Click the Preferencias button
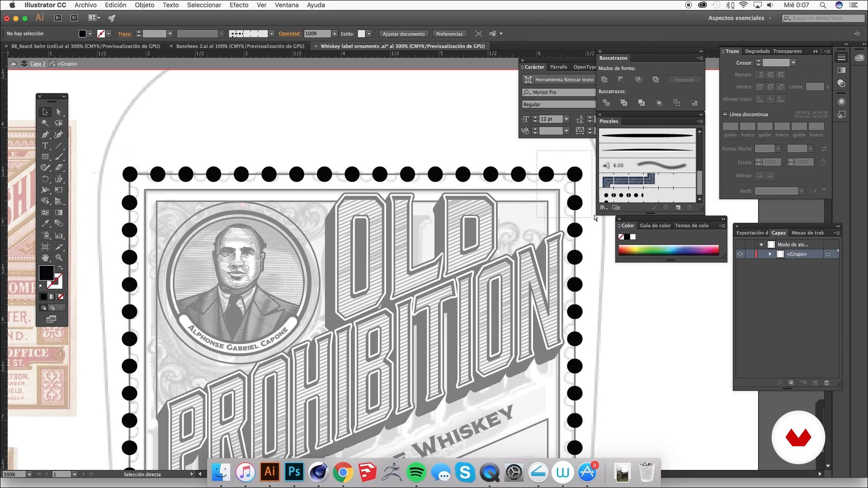Image resolution: width=868 pixels, height=488 pixels. (x=449, y=34)
